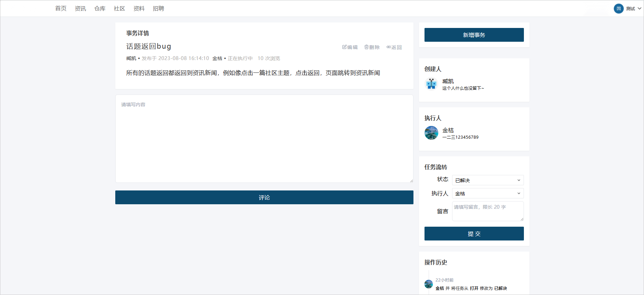This screenshot has width=644, height=295.
Task: Go to the 首页 home menu
Action: pos(61,9)
